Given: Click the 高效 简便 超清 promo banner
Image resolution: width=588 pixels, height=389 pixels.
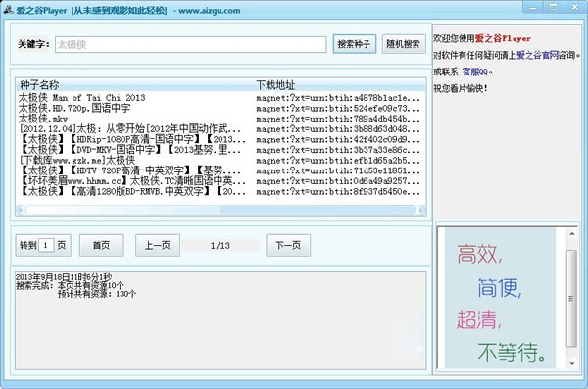Looking at the screenshot, I should click(500, 298).
